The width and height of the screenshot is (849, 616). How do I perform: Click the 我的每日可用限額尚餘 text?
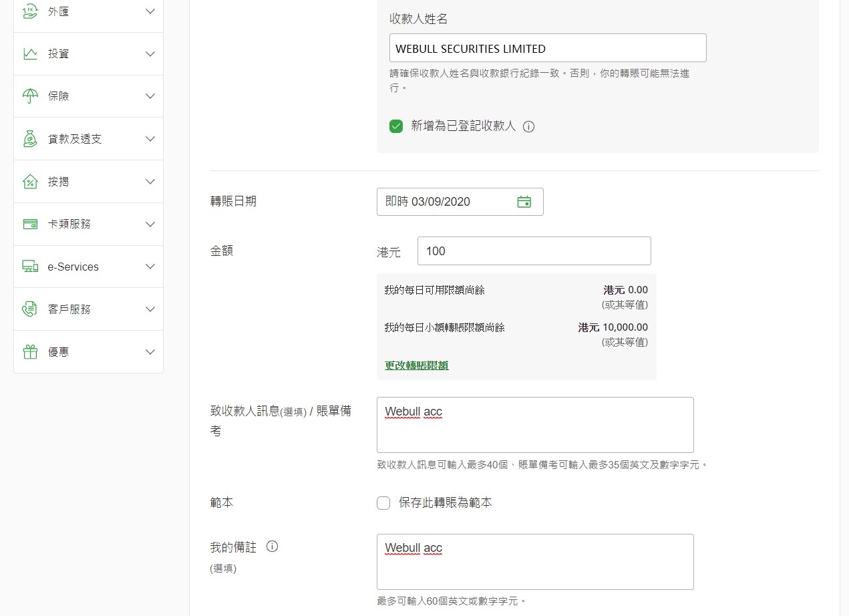(x=435, y=290)
